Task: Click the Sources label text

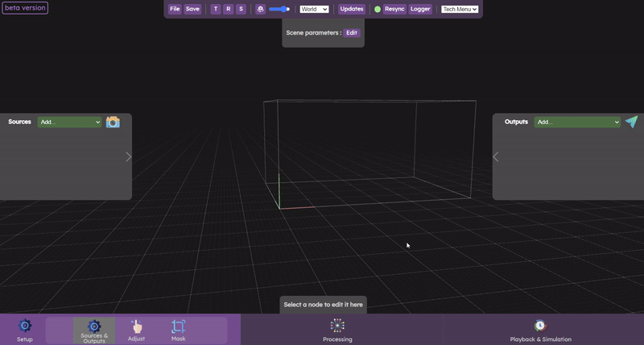Action: [x=19, y=122]
